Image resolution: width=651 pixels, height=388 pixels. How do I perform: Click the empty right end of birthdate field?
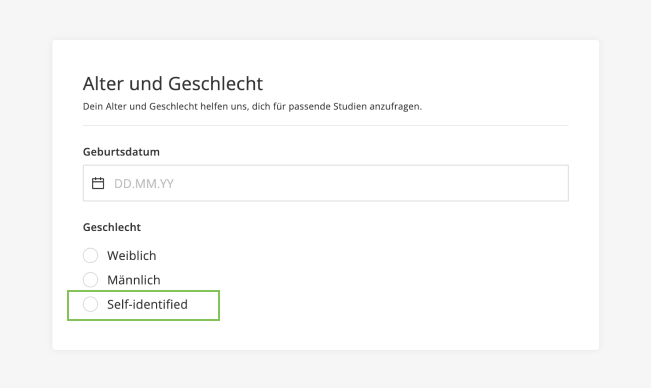coord(519,183)
